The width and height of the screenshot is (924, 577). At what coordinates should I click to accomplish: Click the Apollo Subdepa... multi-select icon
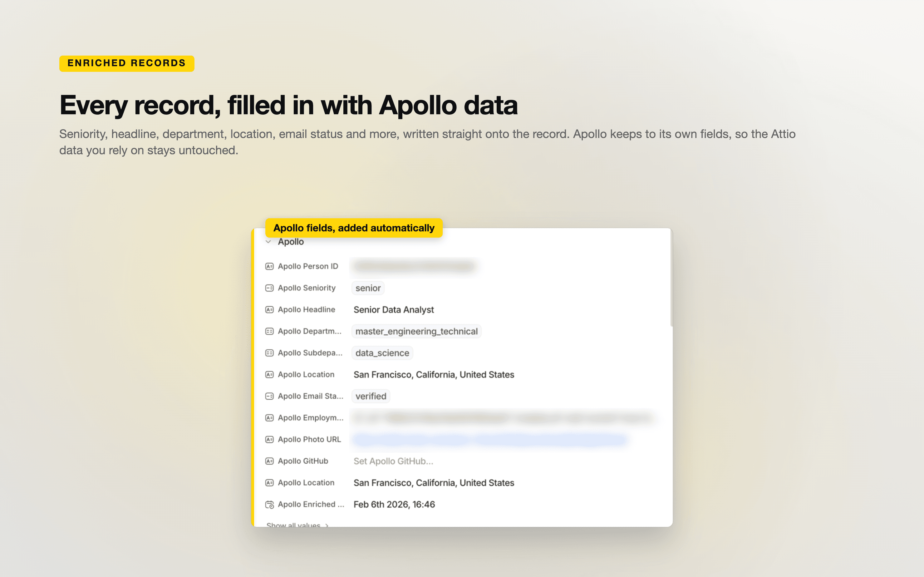[x=269, y=353]
